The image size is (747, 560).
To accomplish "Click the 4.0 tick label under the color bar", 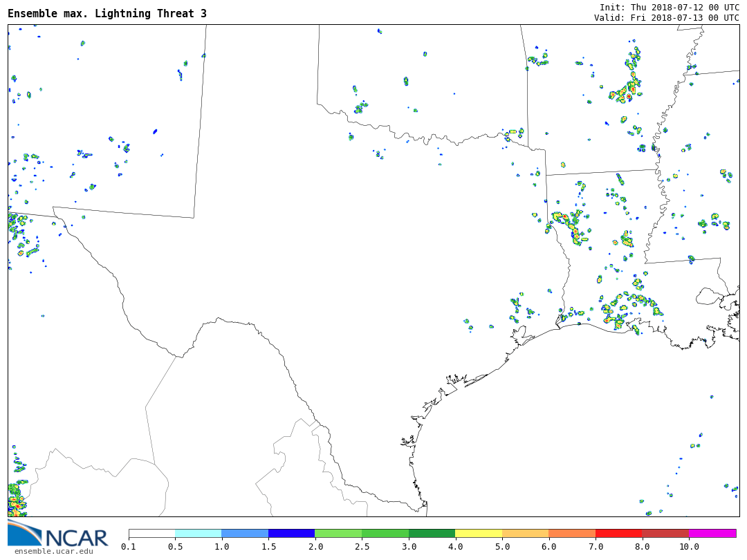I will tap(455, 547).
